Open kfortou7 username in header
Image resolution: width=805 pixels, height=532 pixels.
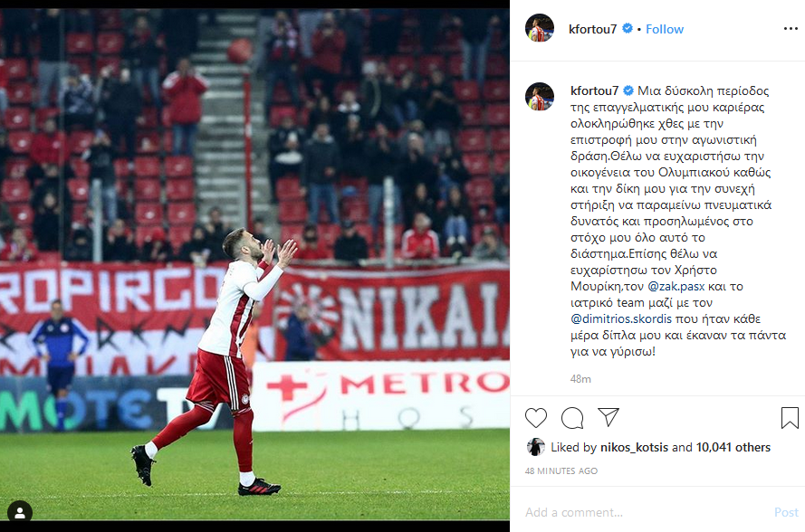(592, 29)
